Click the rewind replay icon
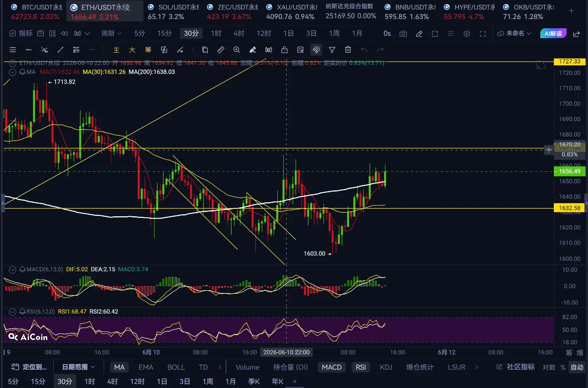The image size is (588, 388). coord(64,33)
